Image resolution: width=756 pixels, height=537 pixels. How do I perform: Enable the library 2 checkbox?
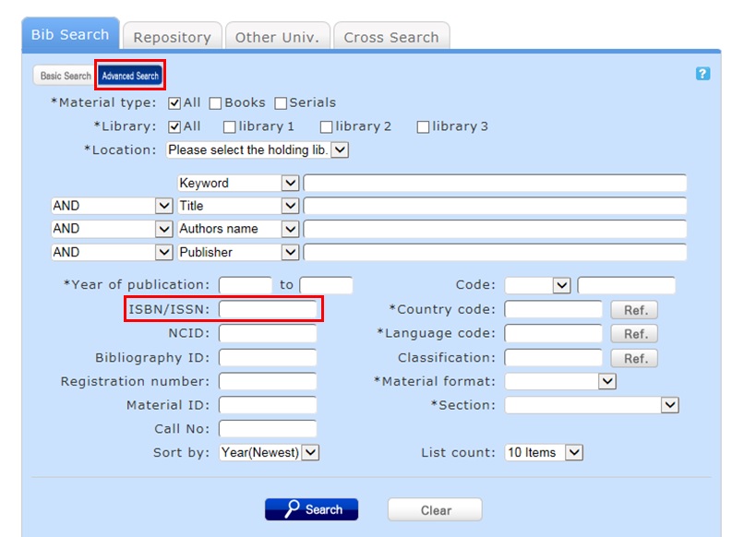pyautogui.click(x=326, y=127)
